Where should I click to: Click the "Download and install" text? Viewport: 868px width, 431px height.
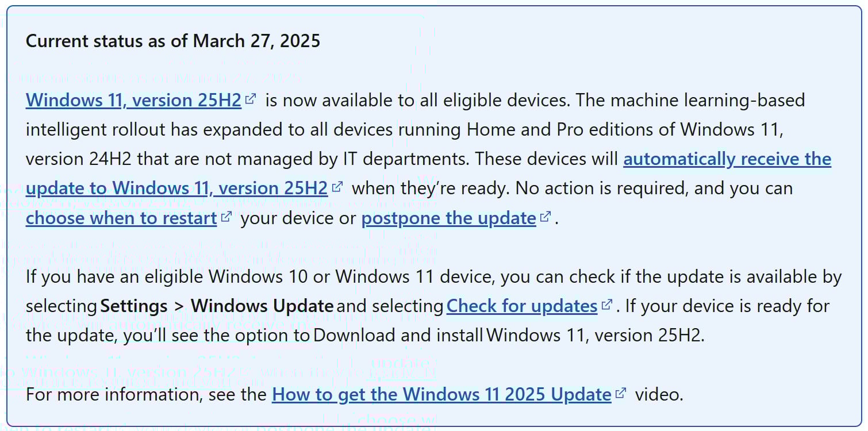[x=398, y=336]
